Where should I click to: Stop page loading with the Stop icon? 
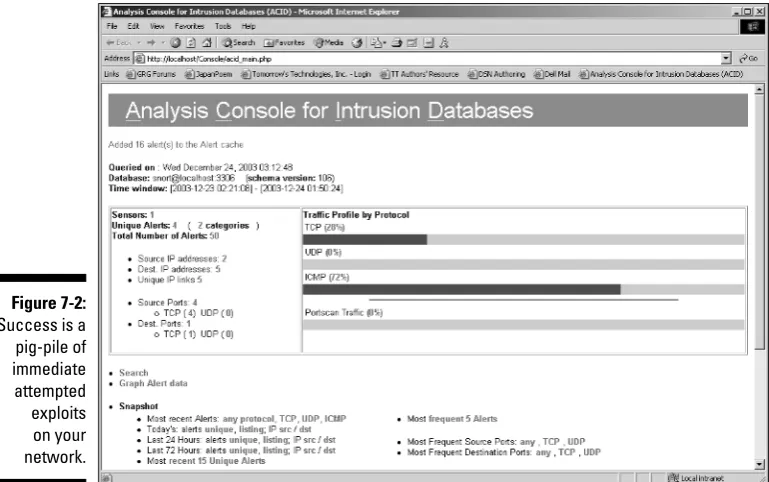click(176, 43)
